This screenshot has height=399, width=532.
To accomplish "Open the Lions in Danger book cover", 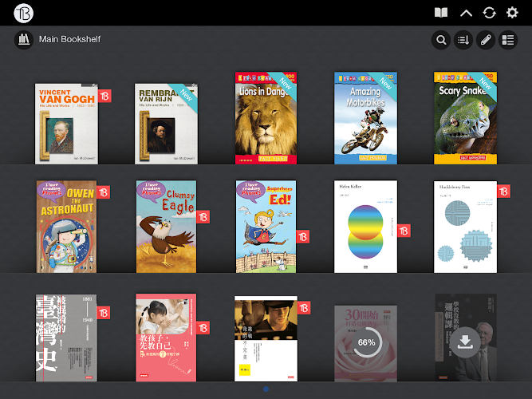I will pyautogui.click(x=266, y=118).
